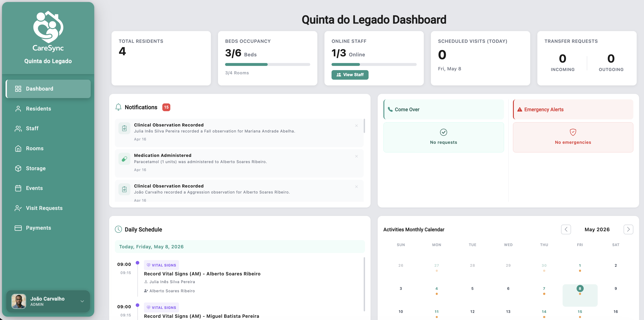Click the Staff group icon
Viewport: 644px width, 320px height.
click(18, 129)
